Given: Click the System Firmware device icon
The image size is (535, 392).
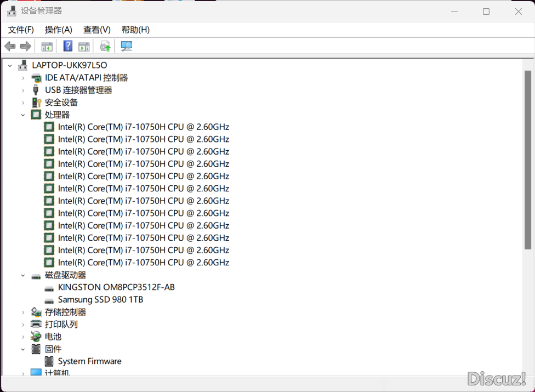Looking at the screenshot, I should (49, 361).
